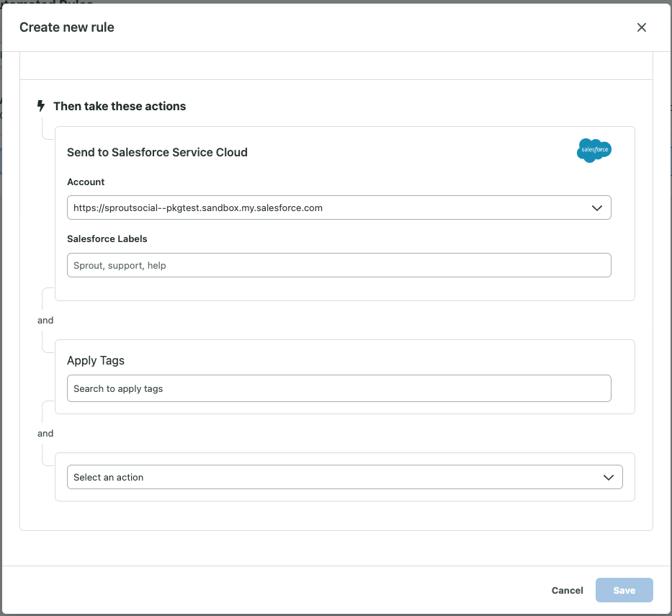Click the "Send to Salesforce Service Cloud" heading
This screenshot has height=616, width=672.
[x=157, y=152]
